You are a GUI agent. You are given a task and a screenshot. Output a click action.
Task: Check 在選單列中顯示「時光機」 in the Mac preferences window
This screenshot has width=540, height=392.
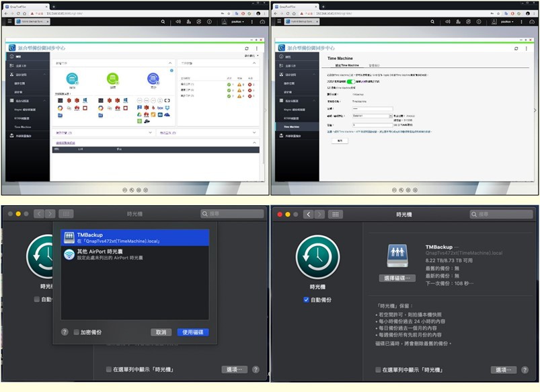pyautogui.click(x=378, y=370)
